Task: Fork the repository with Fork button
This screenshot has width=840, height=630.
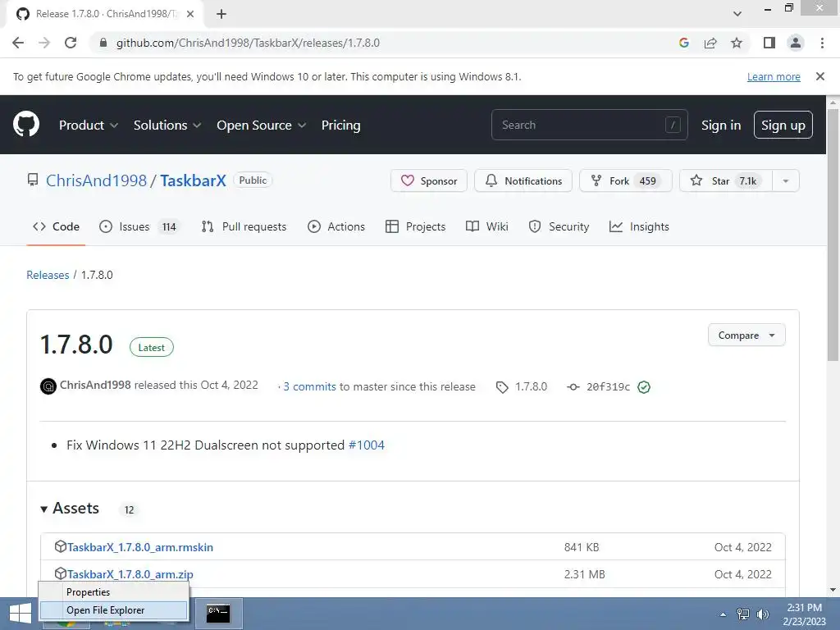Action: coord(625,180)
